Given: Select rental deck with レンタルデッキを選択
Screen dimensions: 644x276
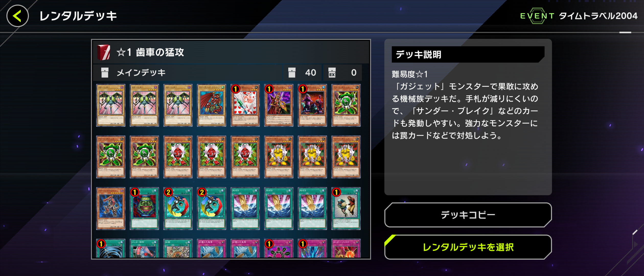Looking at the screenshot, I should (468, 247).
